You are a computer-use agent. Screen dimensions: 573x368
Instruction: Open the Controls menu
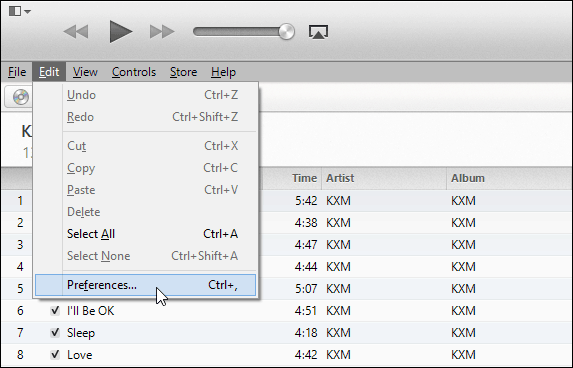(x=134, y=72)
